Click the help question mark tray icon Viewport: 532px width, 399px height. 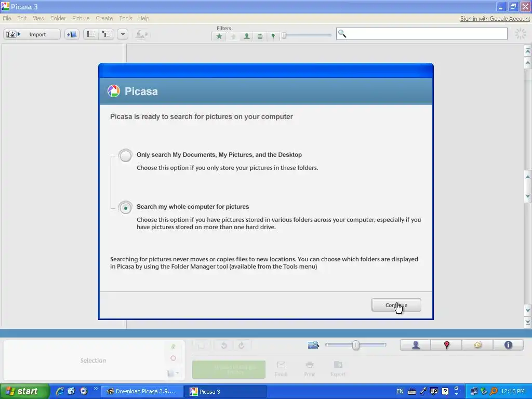pos(445,391)
